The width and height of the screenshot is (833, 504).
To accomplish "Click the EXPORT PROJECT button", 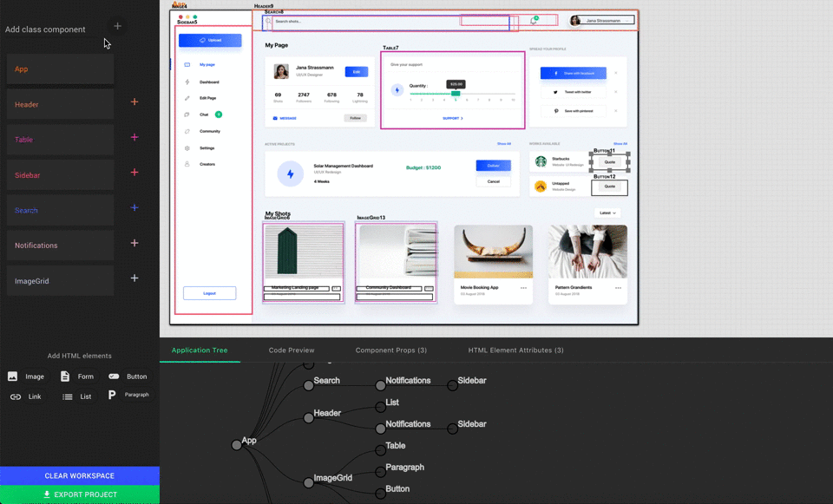I will 80,494.
